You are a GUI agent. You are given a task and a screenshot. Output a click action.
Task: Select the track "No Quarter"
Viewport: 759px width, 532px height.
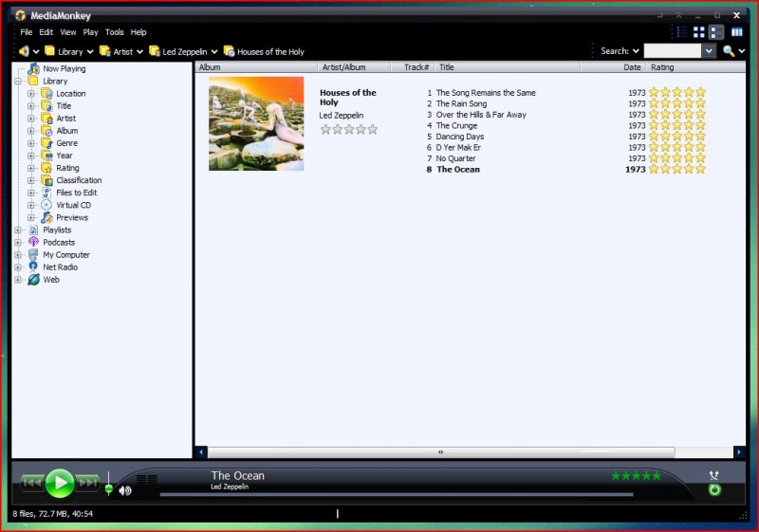(455, 158)
